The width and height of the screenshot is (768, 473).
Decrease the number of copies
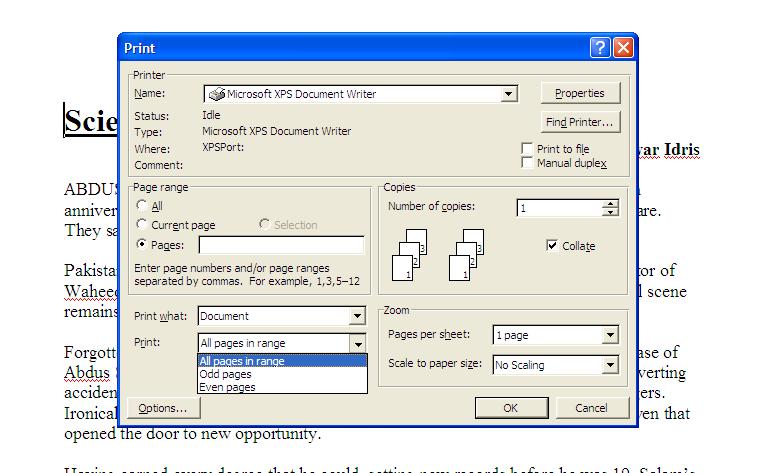pos(610,213)
